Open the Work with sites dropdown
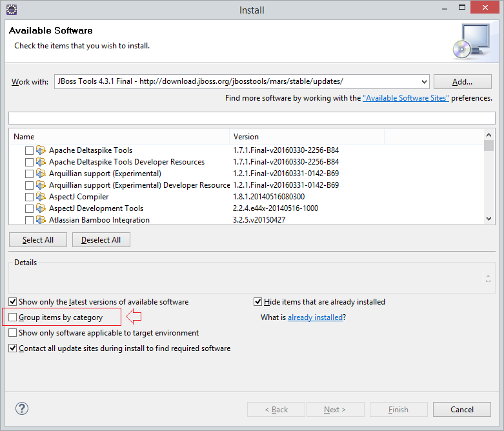The height and width of the screenshot is (431, 504). [424, 82]
